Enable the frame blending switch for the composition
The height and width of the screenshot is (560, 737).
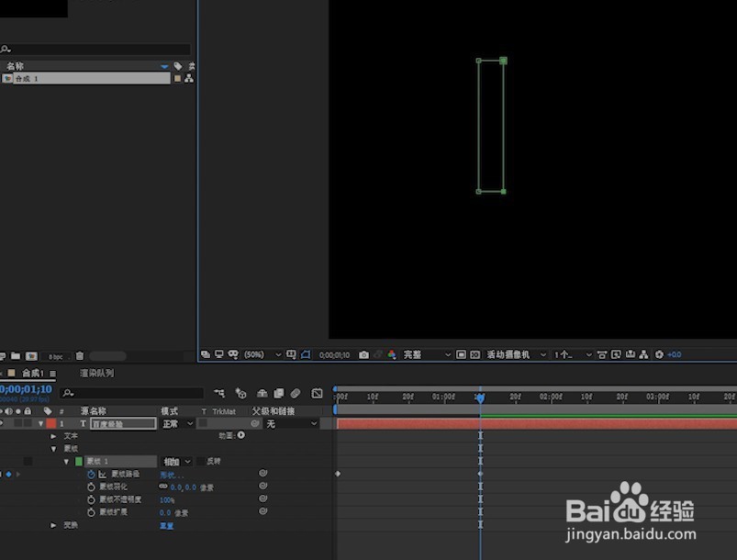tap(279, 393)
